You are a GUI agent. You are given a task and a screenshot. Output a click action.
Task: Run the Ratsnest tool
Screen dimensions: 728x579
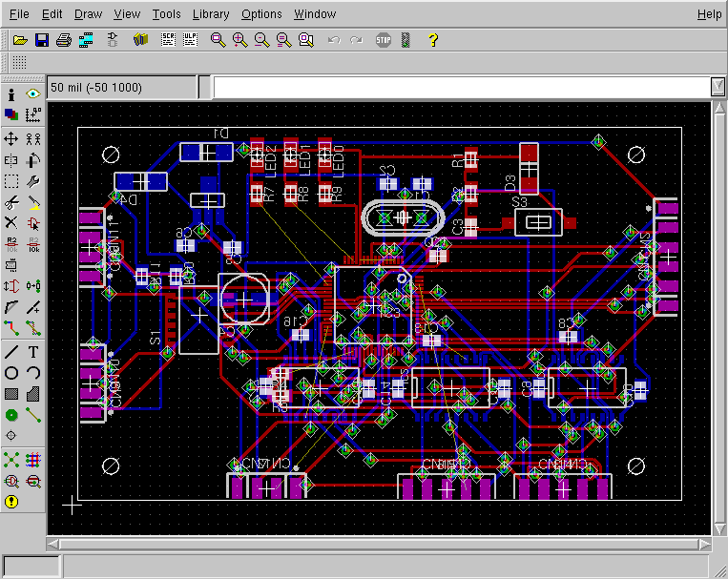click(11, 460)
